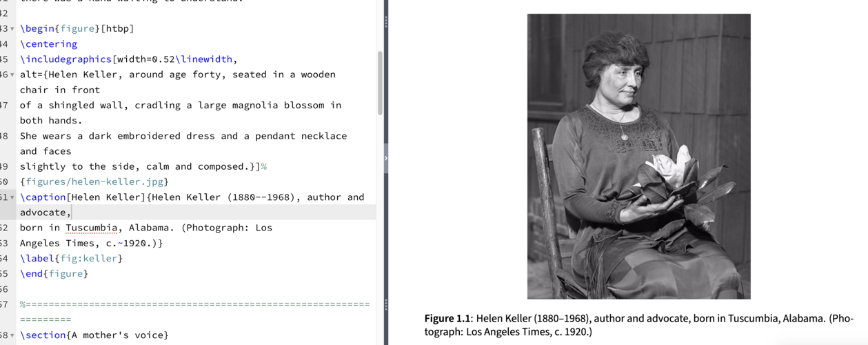Click the Helen Keller photo in PDF preview

tap(638, 157)
